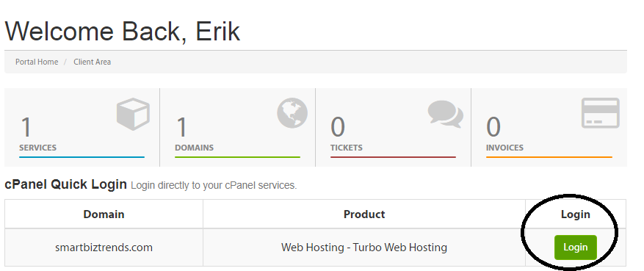Screen dimensions: 644x271
Task: Go to Portal Home breadcrumb
Action: pos(37,62)
